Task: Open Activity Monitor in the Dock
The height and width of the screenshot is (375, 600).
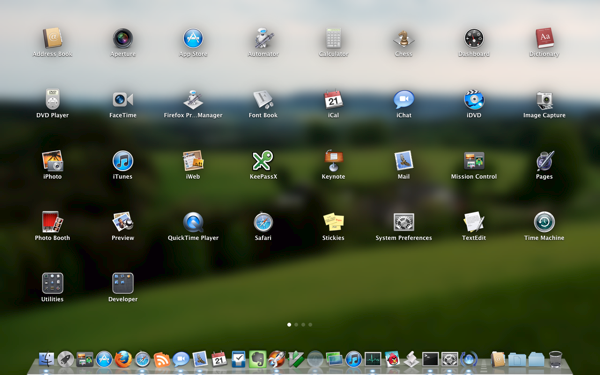Action: [x=373, y=359]
